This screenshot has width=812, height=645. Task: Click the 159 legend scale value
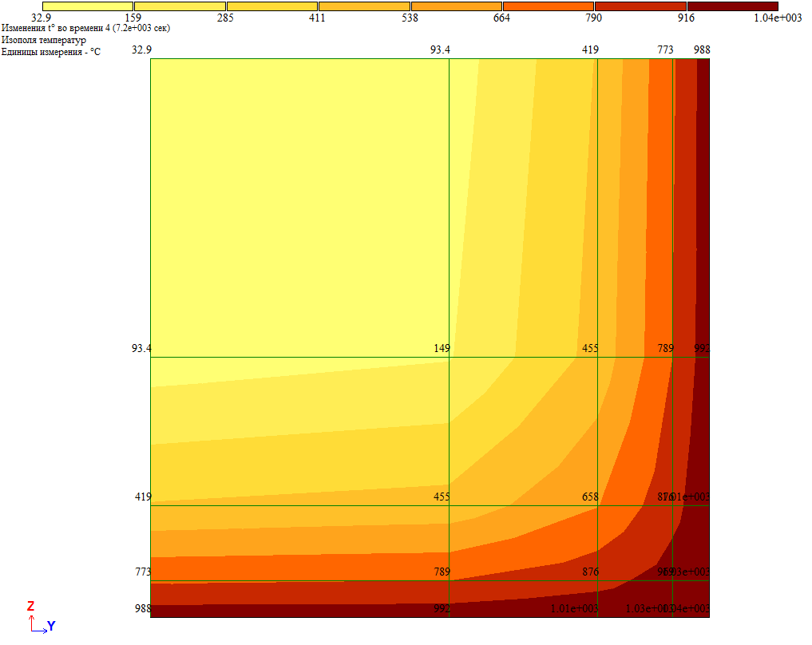point(133,18)
